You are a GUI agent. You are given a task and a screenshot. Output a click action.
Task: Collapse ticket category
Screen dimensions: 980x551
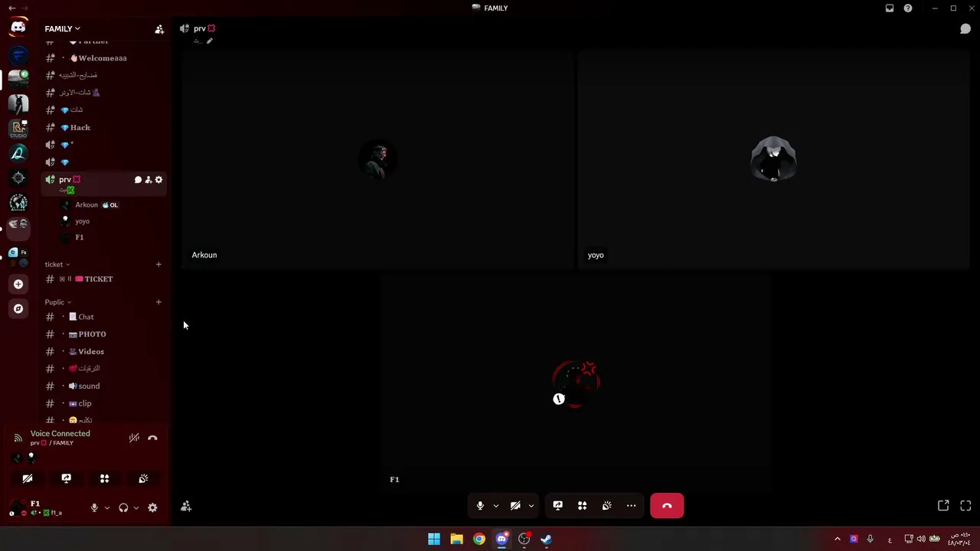click(57, 265)
